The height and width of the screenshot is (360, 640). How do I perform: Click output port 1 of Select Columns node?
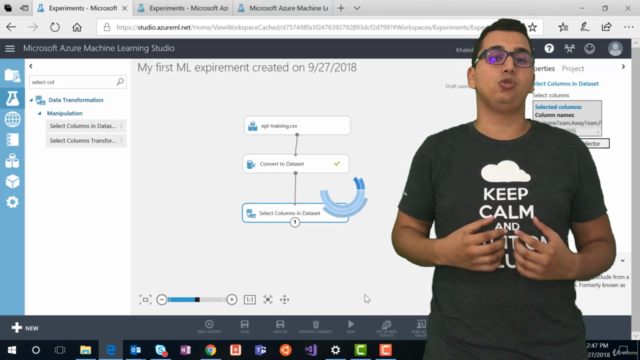295,222
